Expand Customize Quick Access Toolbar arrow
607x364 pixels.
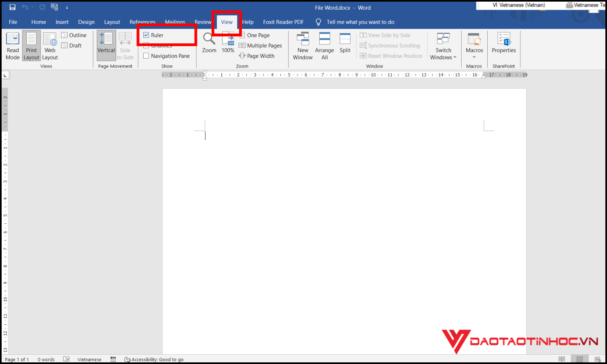click(67, 8)
